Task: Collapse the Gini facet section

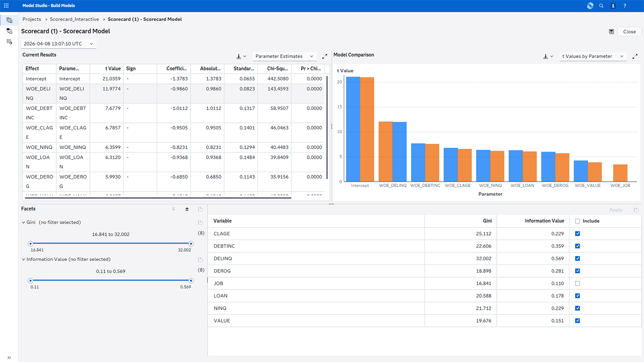Action: (x=23, y=222)
